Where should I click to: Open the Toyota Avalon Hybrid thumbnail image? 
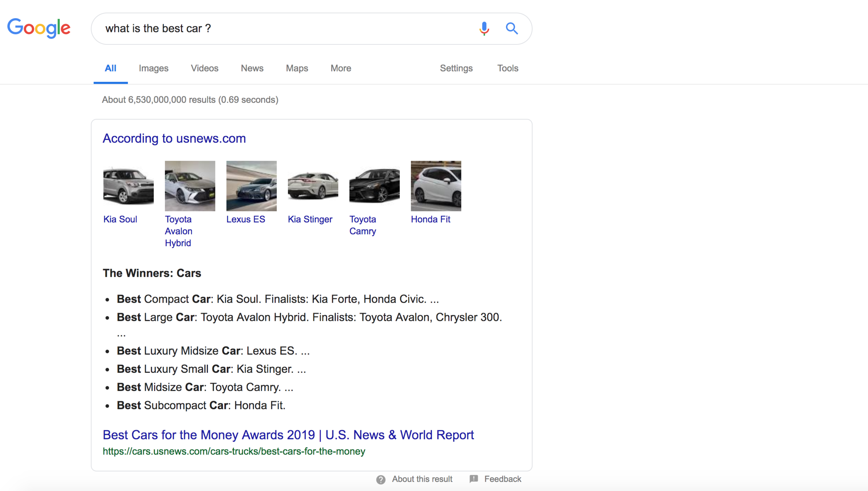click(190, 186)
